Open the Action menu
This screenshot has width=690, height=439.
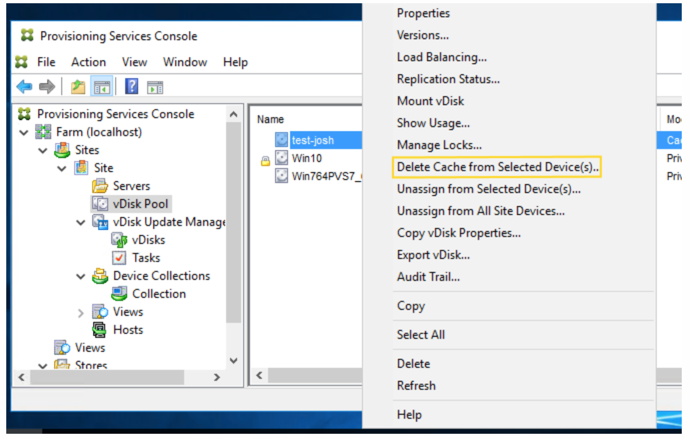pos(88,62)
